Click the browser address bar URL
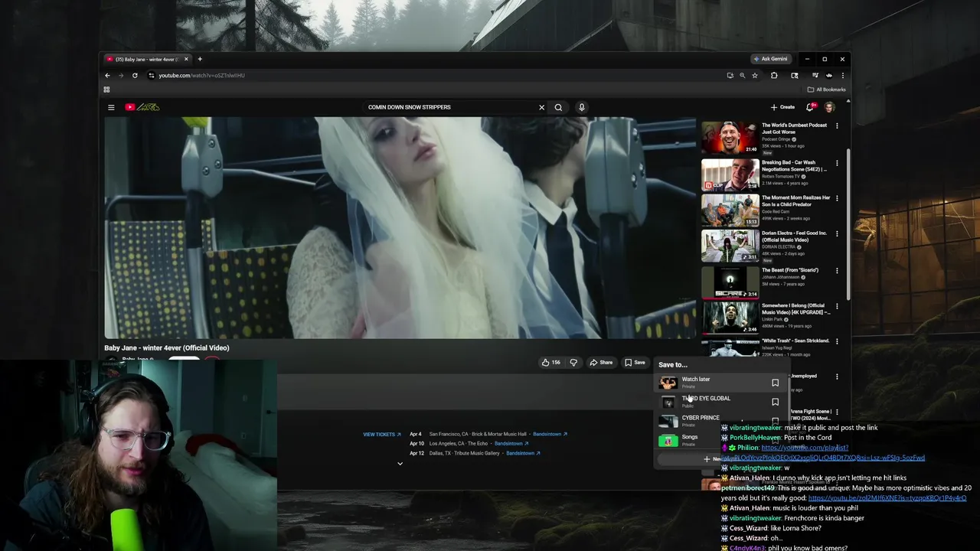This screenshot has width=980, height=551. [201, 75]
